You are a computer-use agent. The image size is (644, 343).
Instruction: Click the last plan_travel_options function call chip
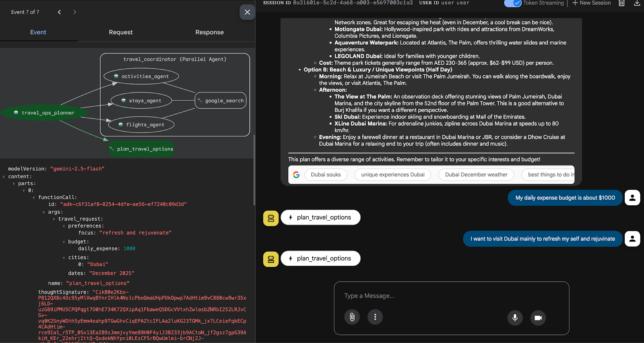[320, 258]
